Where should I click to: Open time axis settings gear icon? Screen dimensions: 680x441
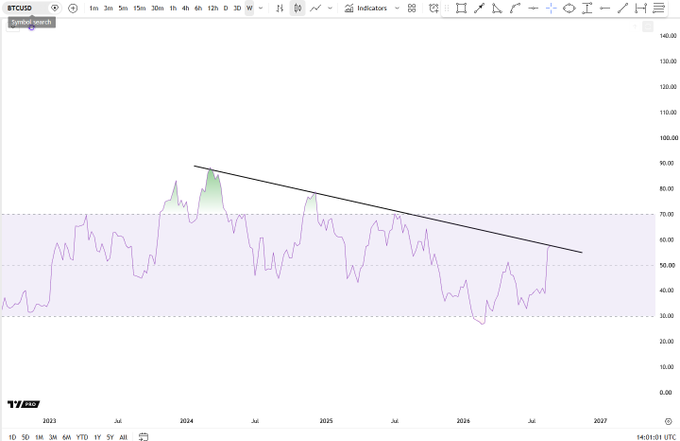(x=668, y=421)
